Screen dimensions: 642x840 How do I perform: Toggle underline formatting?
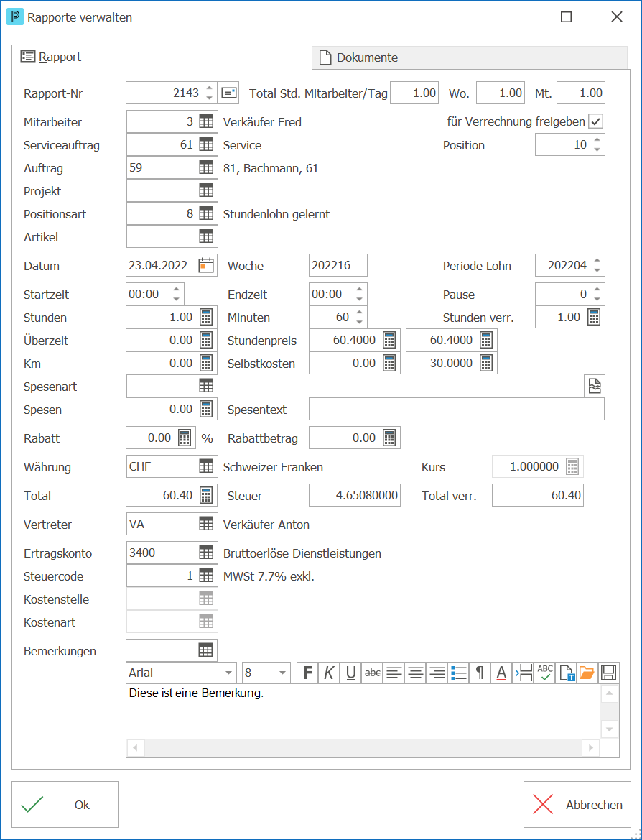(x=350, y=673)
